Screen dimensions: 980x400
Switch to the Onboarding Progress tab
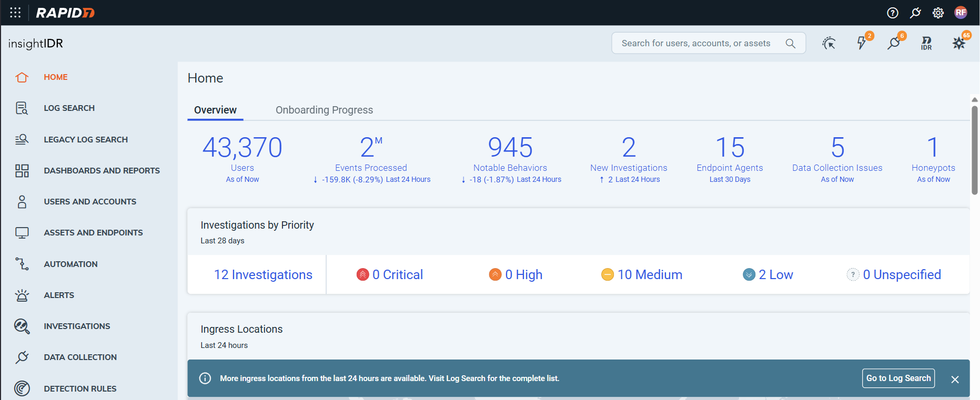tap(325, 110)
